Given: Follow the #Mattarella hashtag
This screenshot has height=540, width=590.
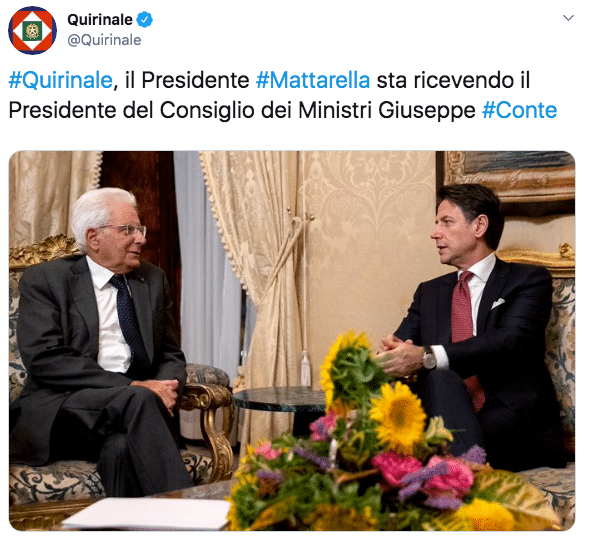Looking at the screenshot, I should coord(313,80).
